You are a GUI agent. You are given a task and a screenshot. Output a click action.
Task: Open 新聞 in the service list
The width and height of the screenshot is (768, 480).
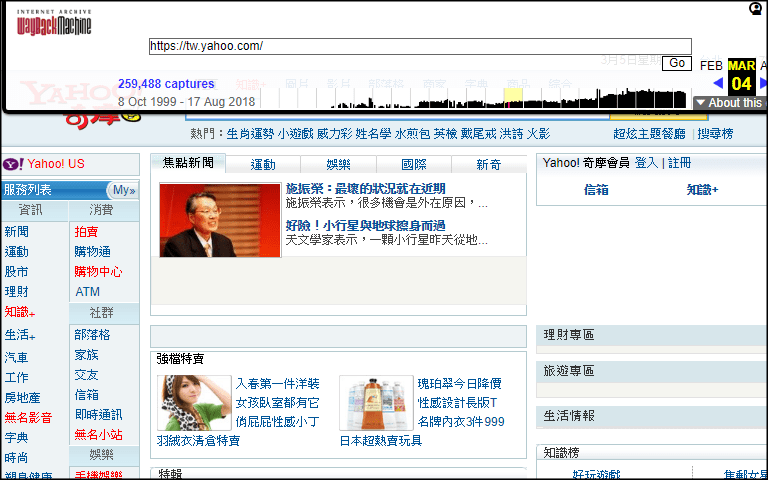coord(17,232)
